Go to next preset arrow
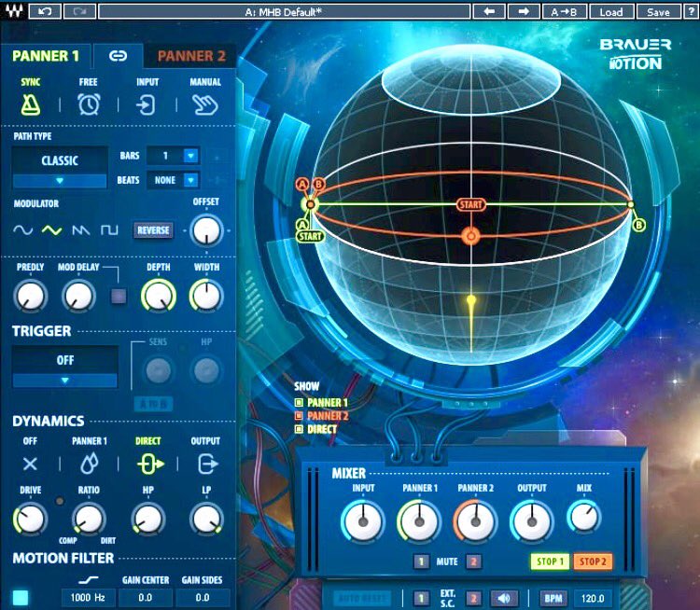 [x=524, y=11]
